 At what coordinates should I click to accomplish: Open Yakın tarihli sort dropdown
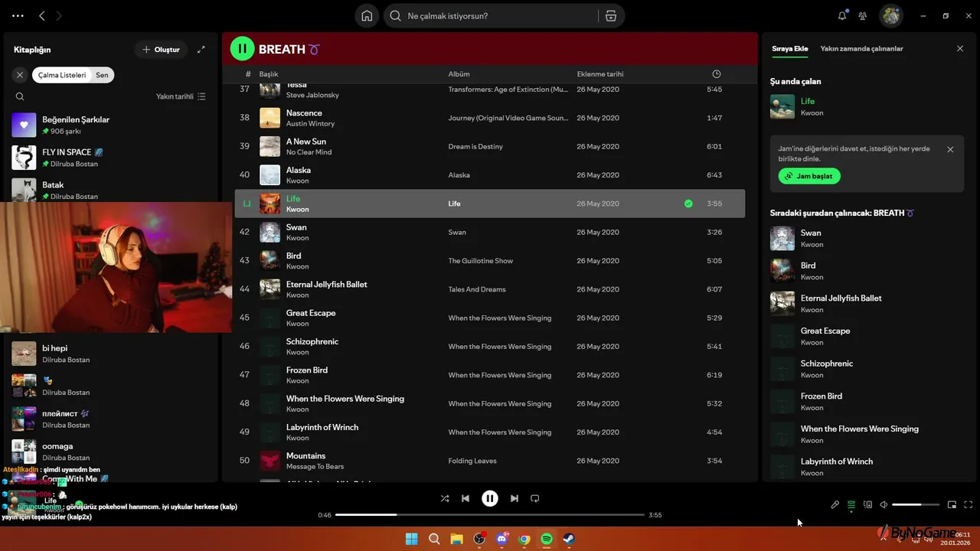click(x=181, y=96)
